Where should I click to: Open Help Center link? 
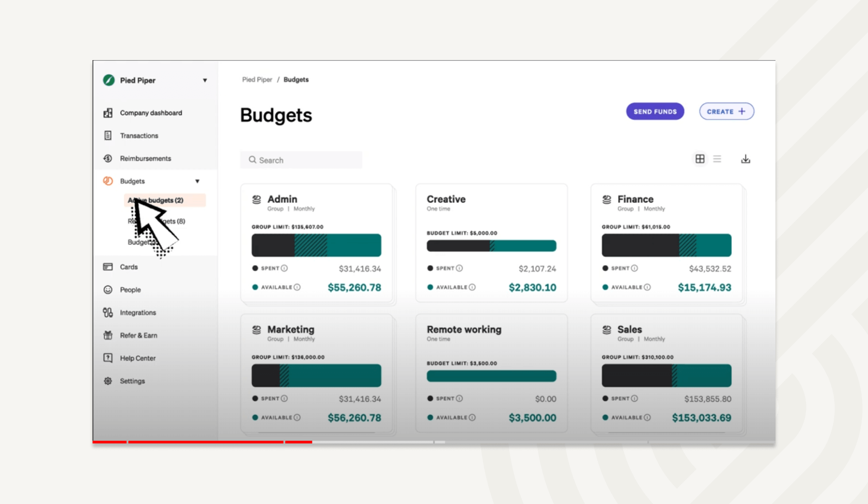tap(137, 358)
